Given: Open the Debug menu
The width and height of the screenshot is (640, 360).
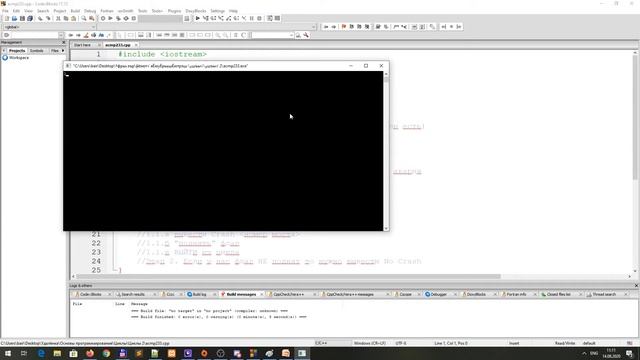Looking at the screenshot, I should (x=90, y=11).
